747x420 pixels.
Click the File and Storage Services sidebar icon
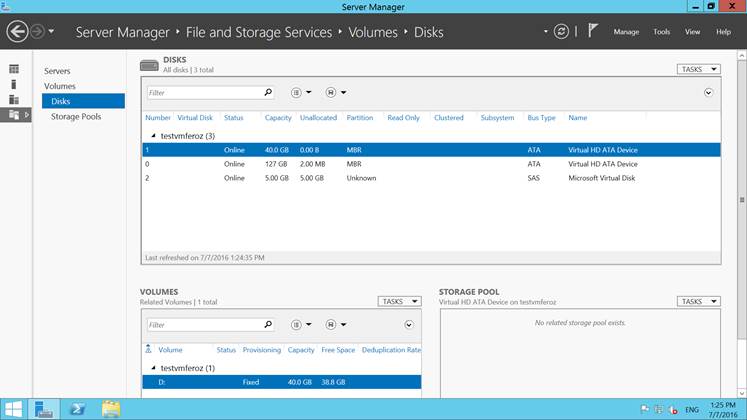pyautogui.click(x=14, y=115)
